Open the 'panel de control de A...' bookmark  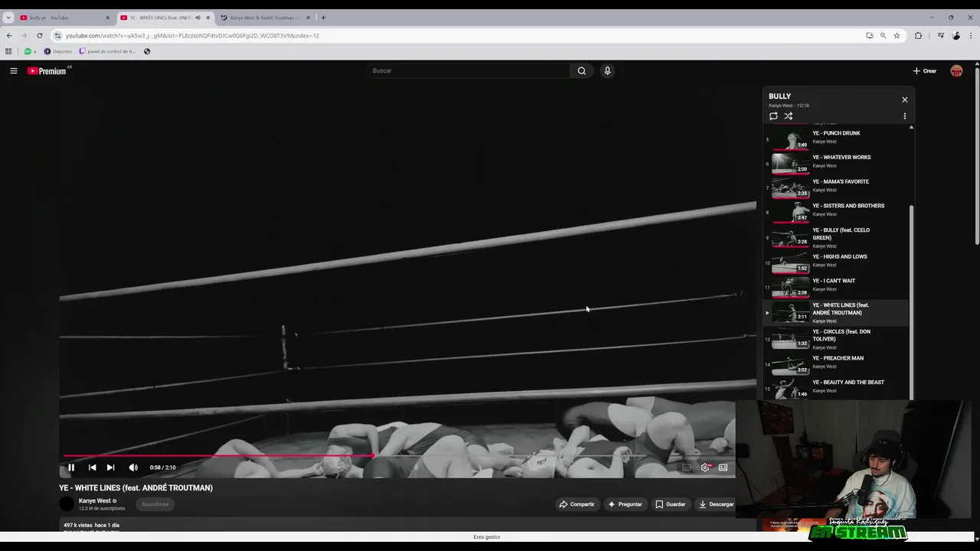tap(108, 51)
